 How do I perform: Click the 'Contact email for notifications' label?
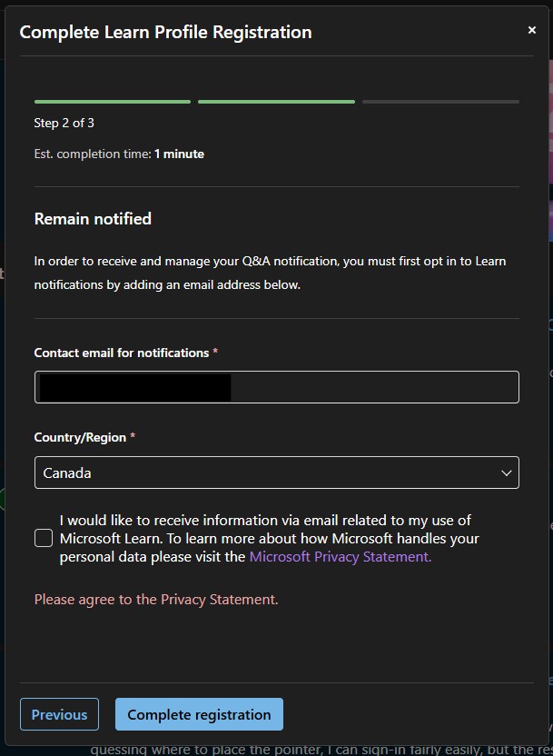coord(122,353)
